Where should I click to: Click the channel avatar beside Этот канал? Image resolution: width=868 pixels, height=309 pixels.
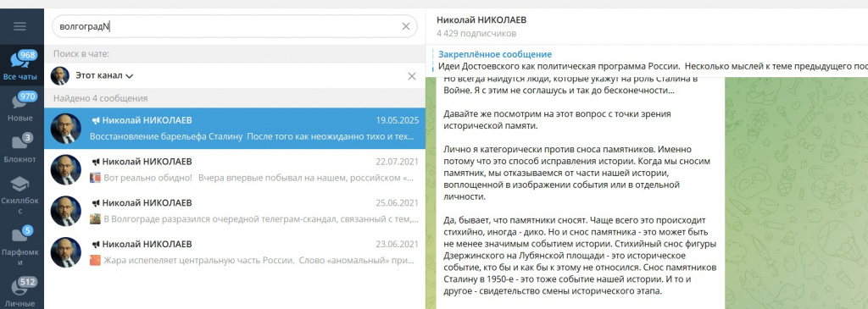point(60,75)
